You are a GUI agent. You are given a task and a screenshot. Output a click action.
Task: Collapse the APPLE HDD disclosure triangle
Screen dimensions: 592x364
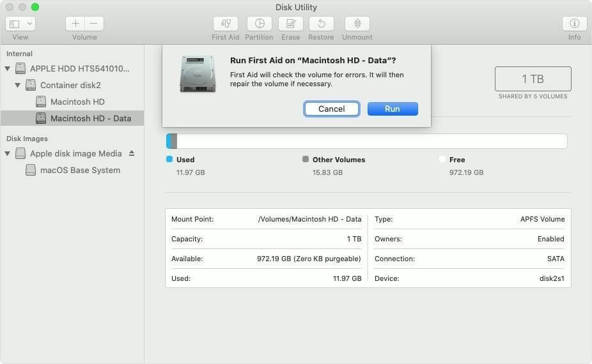click(x=8, y=68)
